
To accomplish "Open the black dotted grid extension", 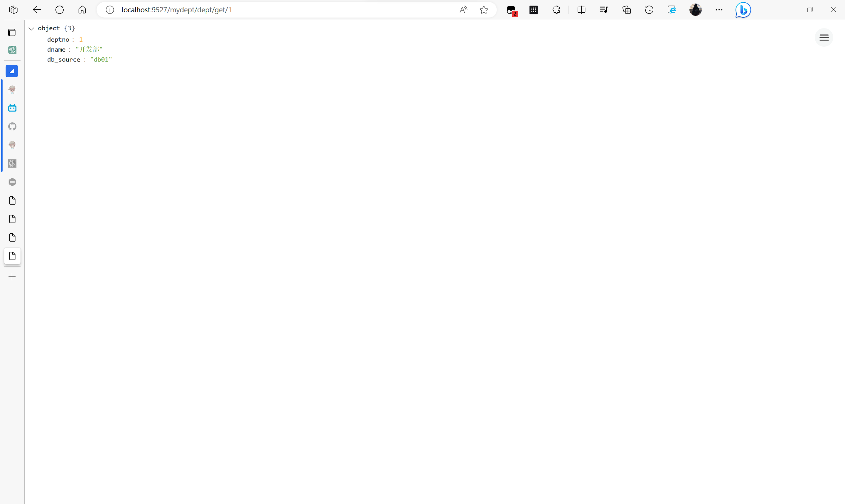I will tap(534, 10).
